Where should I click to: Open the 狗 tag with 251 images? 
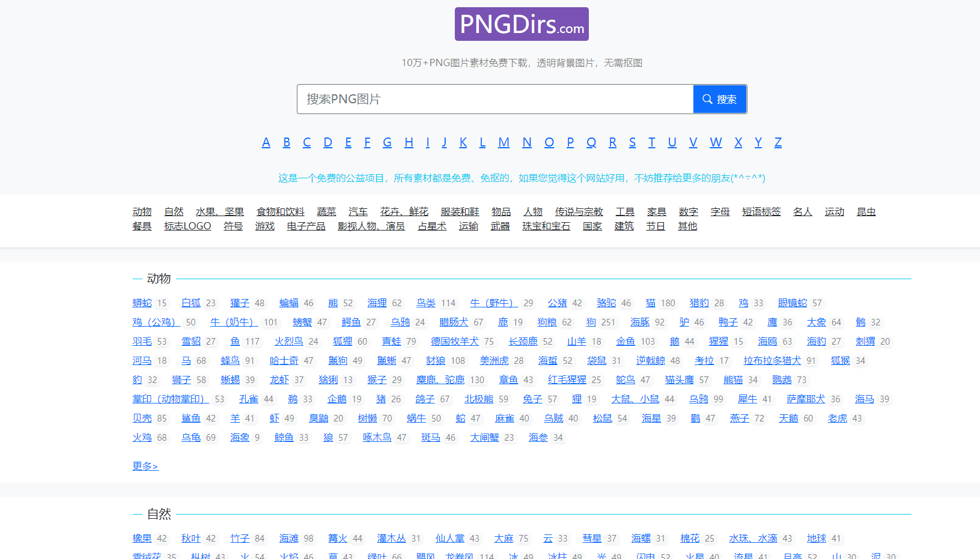pos(591,322)
